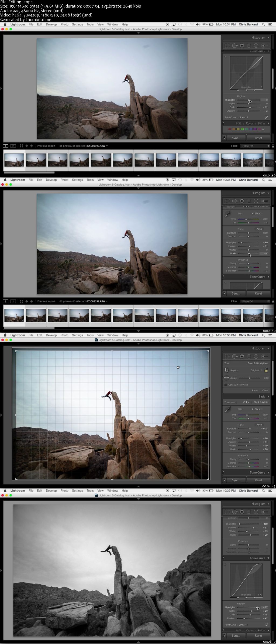Open WB As Shot dropdown in 10:35 PM frame
276x644 pixels.
pyautogui.click(x=257, y=213)
